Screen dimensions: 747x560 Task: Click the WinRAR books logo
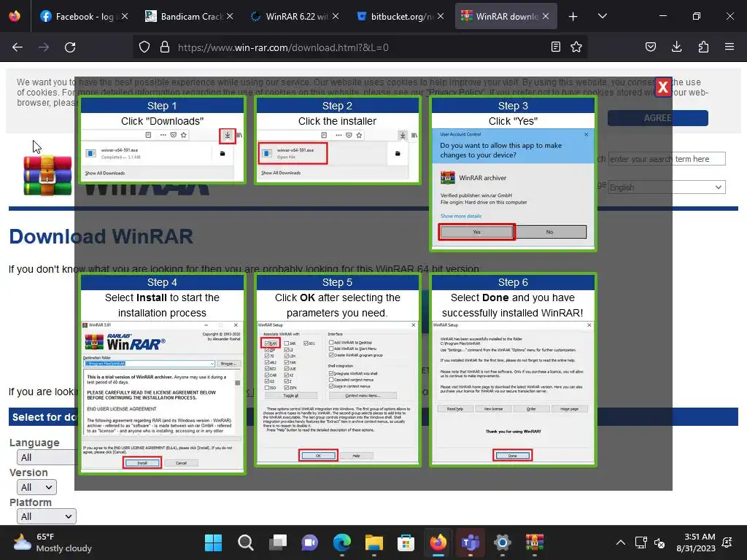[x=47, y=176]
